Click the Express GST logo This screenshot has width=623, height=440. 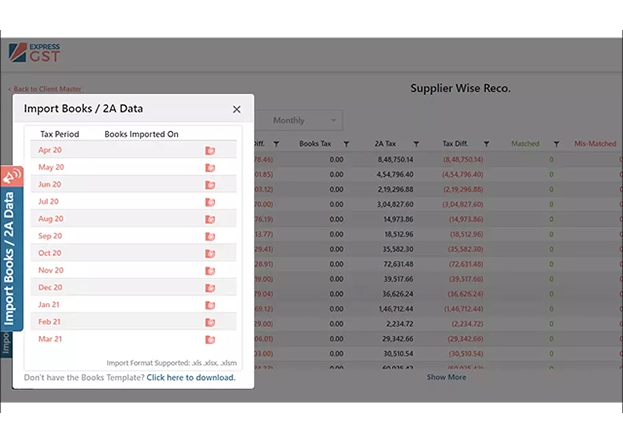(x=33, y=53)
